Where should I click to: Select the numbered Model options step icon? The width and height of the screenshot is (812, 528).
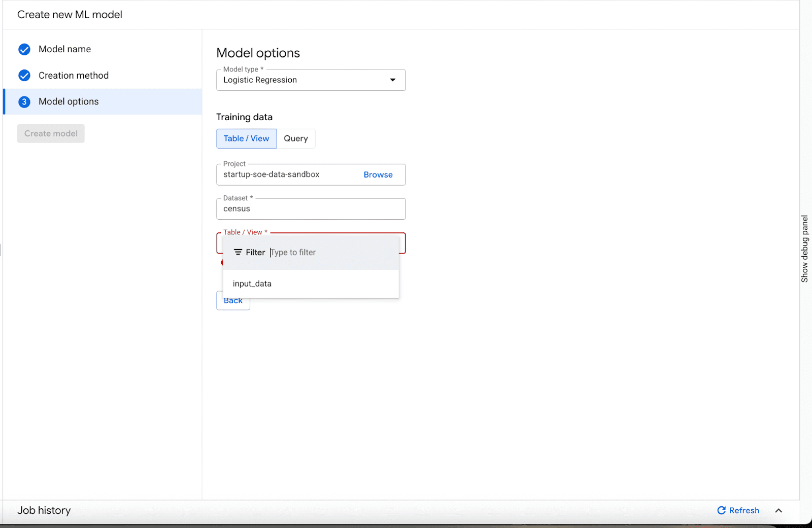coord(24,101)
